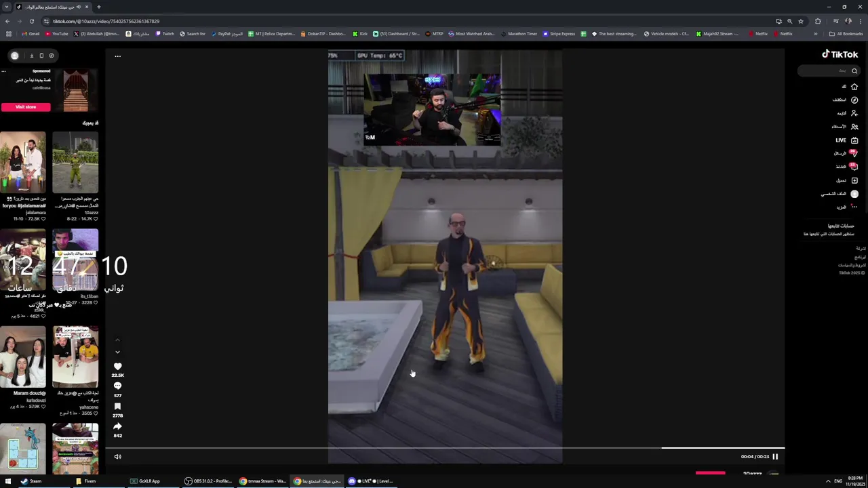Go back in the browser
Image resolution: width=868 pixels, height=488 pixels.
[7, 21]
